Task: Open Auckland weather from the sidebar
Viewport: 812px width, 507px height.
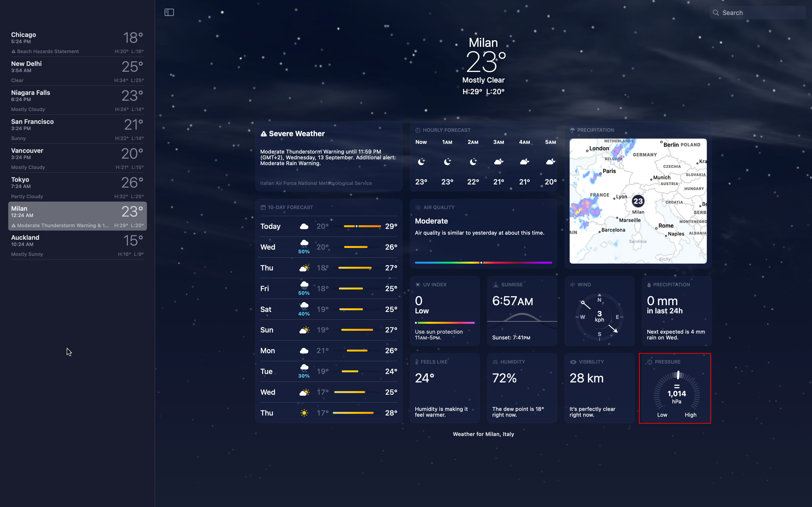Action: point(77,245)
